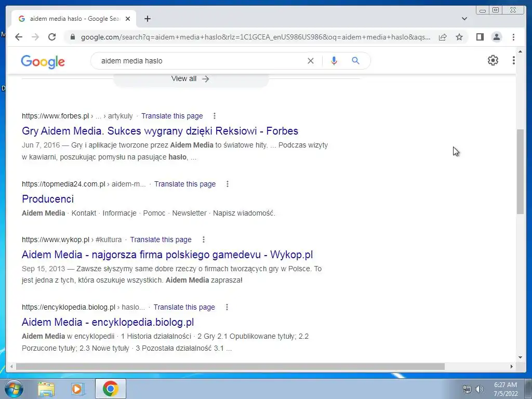The image size is (532, 399).
Task: Open Google apps dots menu
Action: [513, 60]
